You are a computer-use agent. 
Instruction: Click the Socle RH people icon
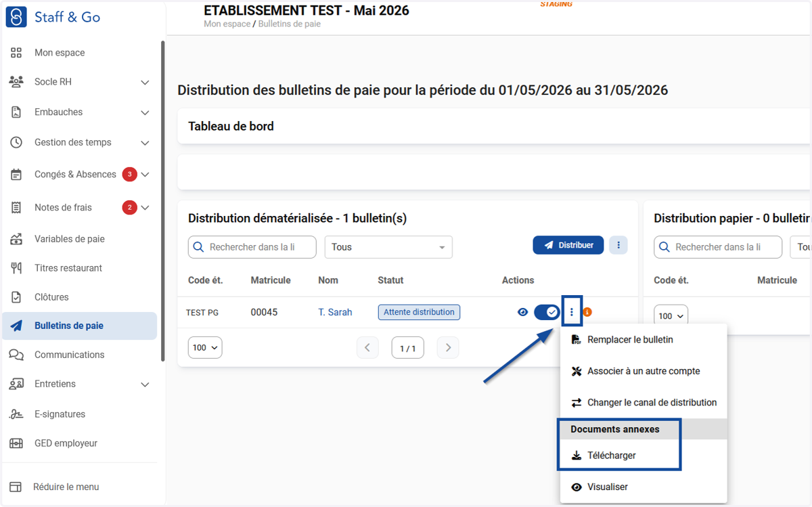tap(16, 82)
